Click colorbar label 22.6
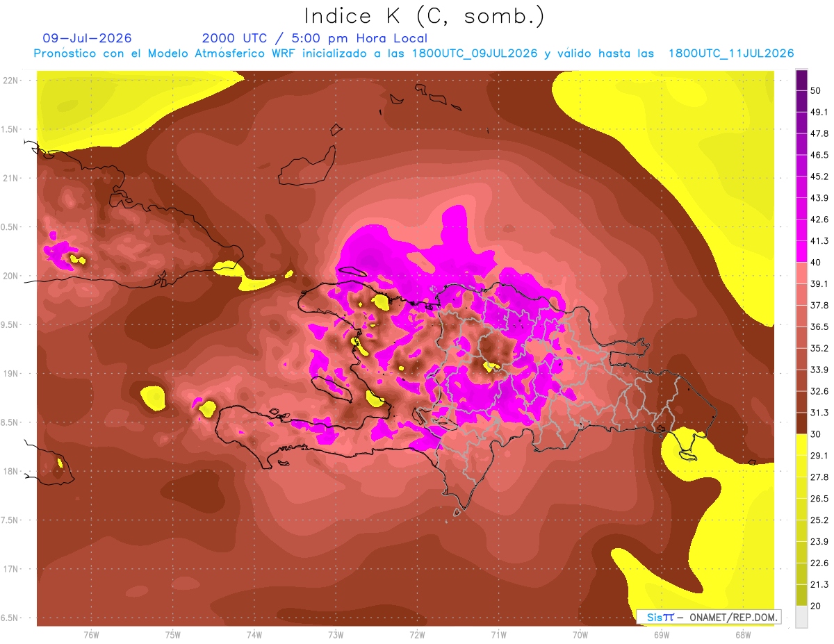 point(819,563)
